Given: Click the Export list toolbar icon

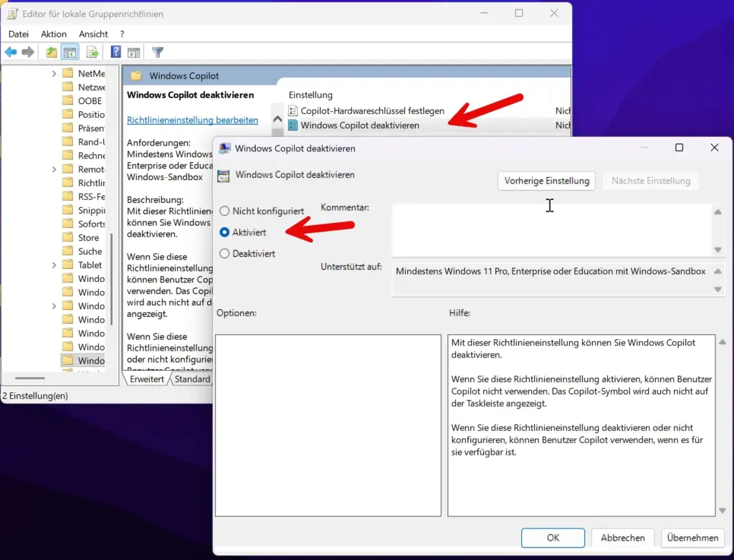Looking at the screenshot, I should 92,52.
